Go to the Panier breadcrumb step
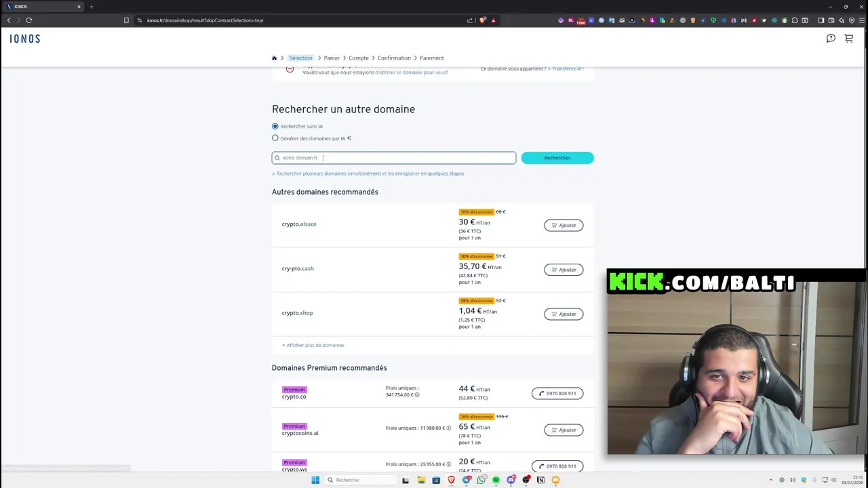 click(332, 58)
